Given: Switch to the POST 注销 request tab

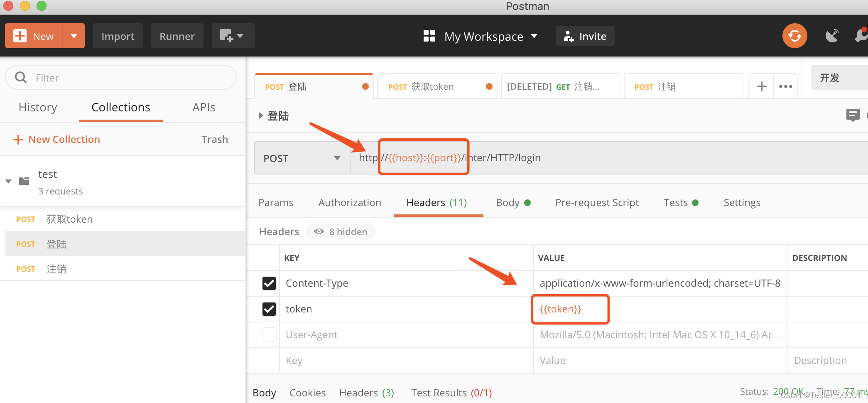Looking at the screenshot, I should pos(683,86).
